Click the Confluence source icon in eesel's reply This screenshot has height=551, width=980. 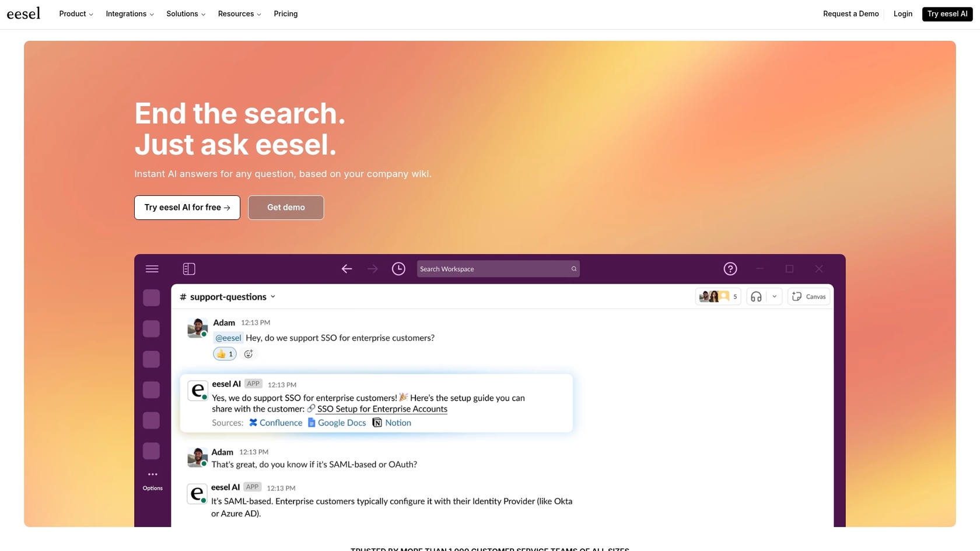point(253,423)
